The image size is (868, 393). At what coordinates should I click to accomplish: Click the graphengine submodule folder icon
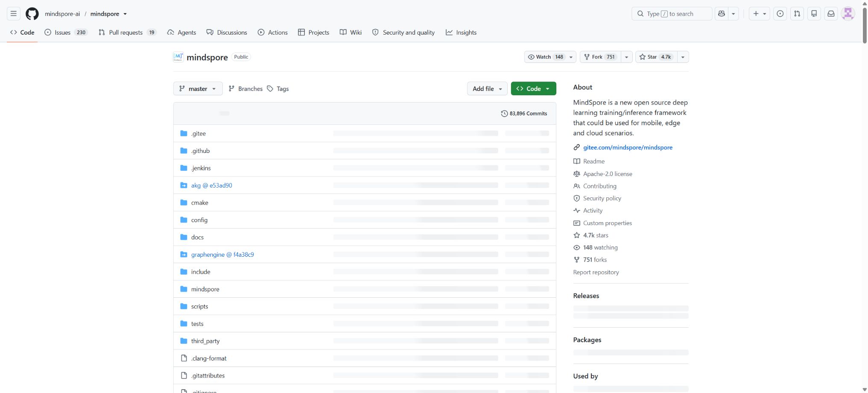click(x=184, y=255)
